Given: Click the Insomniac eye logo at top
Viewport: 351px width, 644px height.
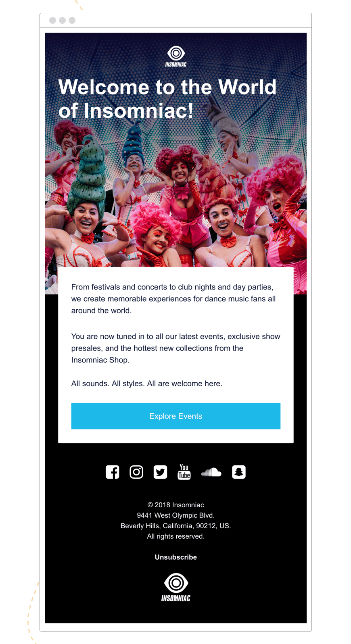Looking at the screenshot, I should pos(176,56).
